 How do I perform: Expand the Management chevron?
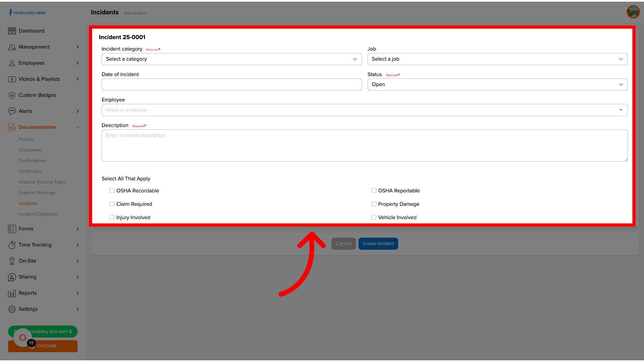tap(77, 47)
